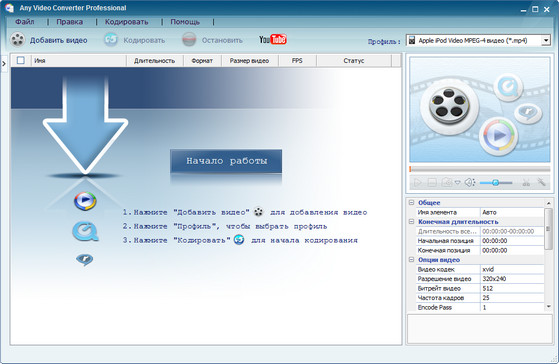The height and width of the screenshot is (364, 559).
Task: Collapse the Общее section
Action: 411,202
